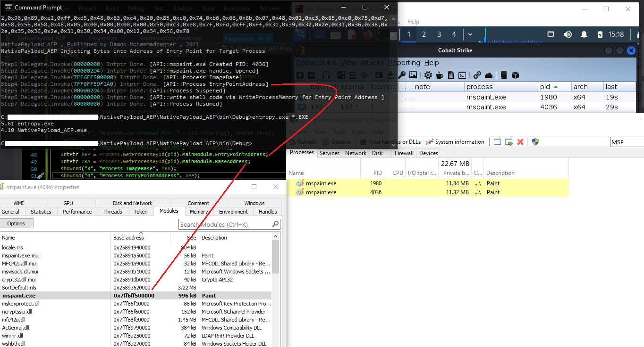Click the Kali volume speaker icon

(x=568, y=34)
